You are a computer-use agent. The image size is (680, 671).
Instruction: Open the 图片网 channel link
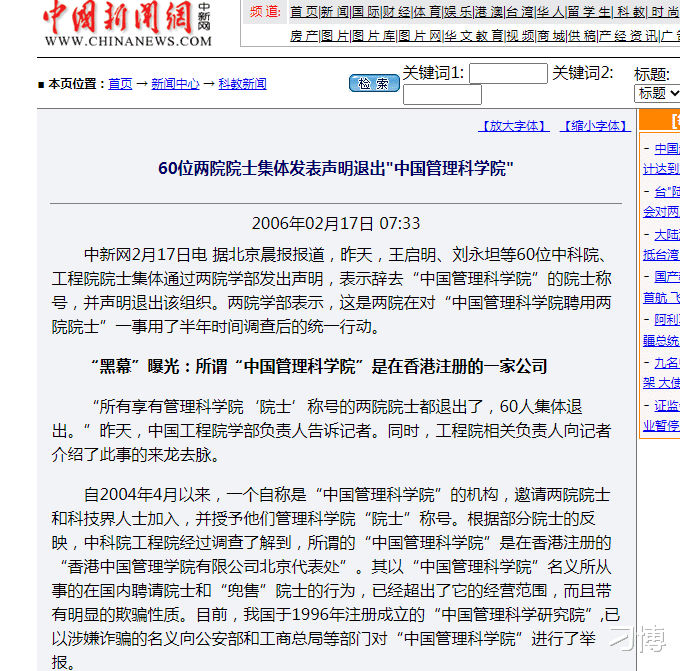pyautogui.click(x=420, y=36)
